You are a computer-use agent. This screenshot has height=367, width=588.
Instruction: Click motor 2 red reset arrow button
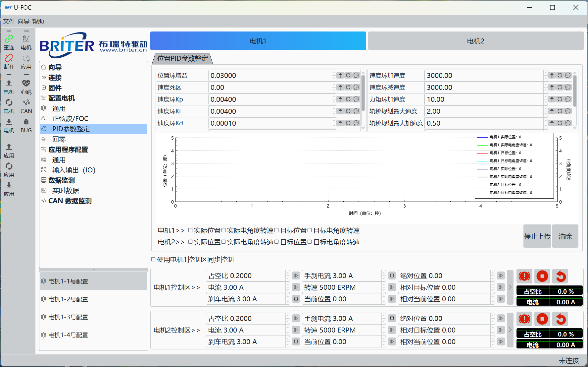click(x=561, y=319)
